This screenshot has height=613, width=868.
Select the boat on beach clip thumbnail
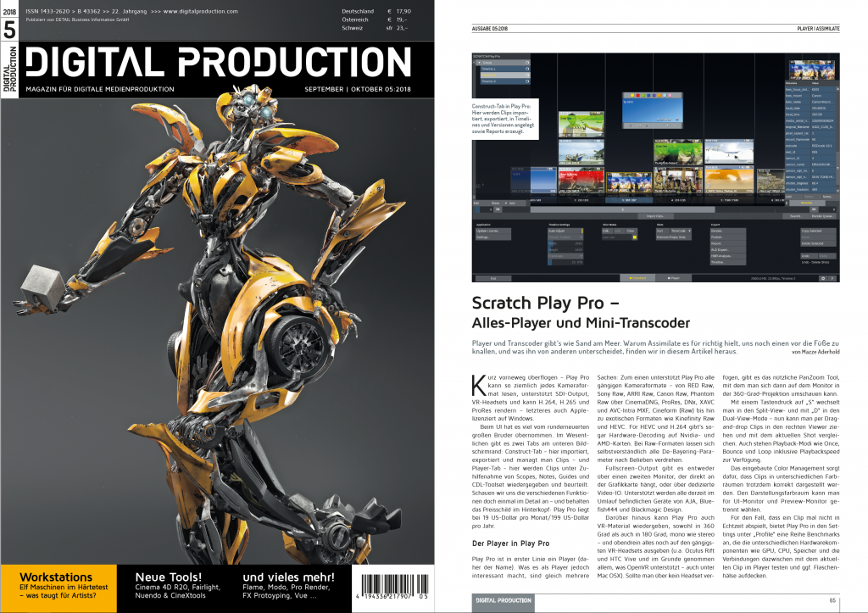(x=581, y=152)
